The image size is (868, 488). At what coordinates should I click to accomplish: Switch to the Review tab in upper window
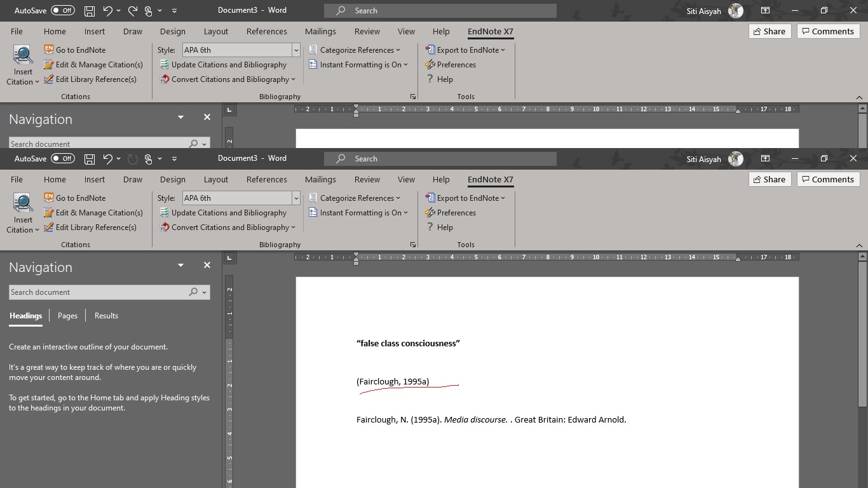[x=367, y=32]
